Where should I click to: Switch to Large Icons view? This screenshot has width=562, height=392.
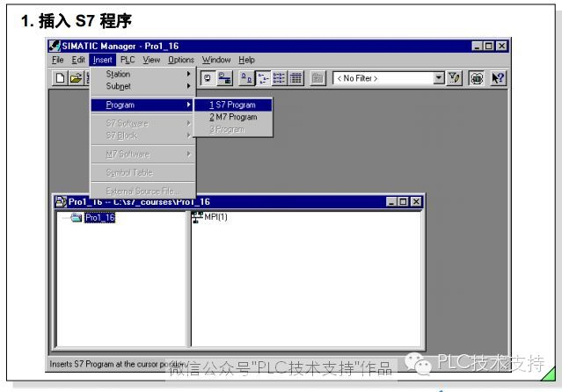pyautogui.click(x=246, y=77)
